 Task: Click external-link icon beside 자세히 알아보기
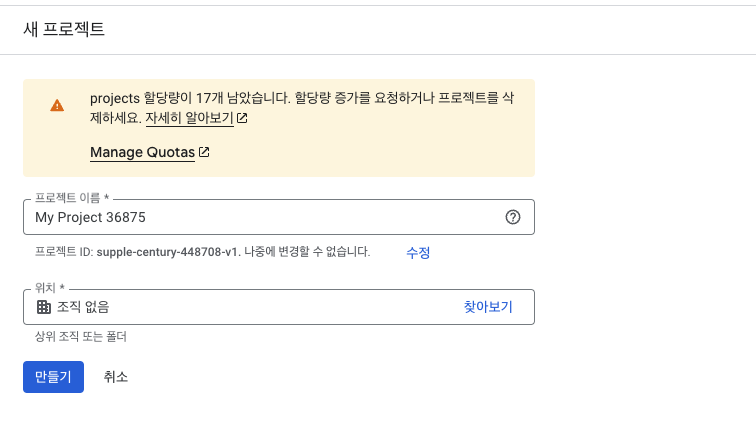(242, 118)
